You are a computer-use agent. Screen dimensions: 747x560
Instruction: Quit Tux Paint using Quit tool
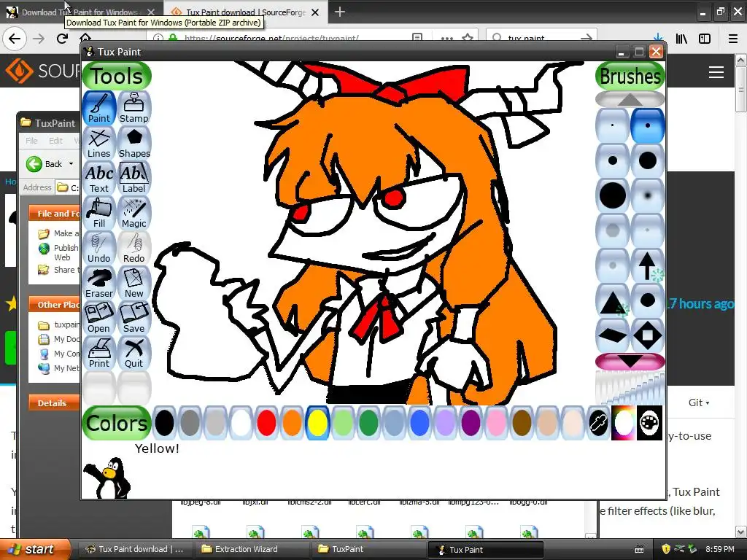tap(134, 354)
